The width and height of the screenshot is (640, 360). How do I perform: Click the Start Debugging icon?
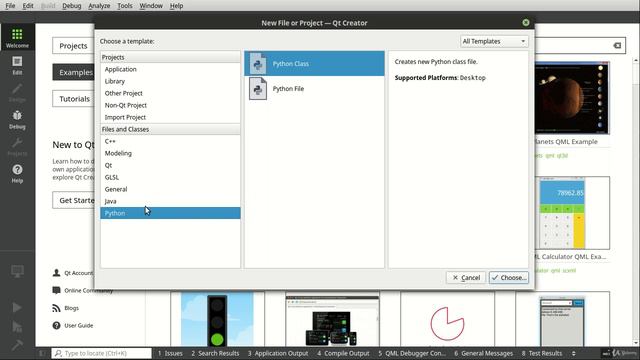[17, 326]
